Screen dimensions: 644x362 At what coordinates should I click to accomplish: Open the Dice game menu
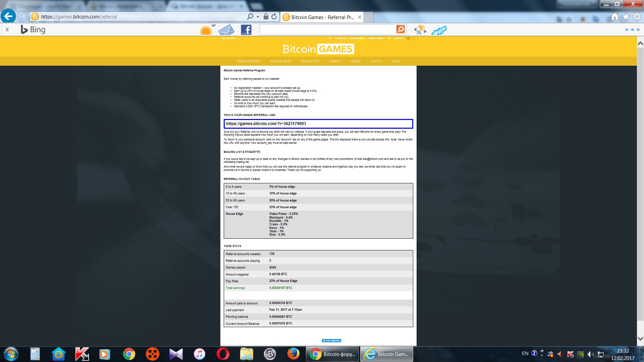point(396,61)
